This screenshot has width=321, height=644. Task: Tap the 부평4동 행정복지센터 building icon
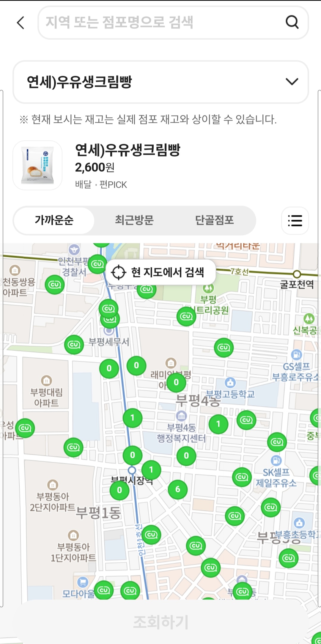pos(181,416)
